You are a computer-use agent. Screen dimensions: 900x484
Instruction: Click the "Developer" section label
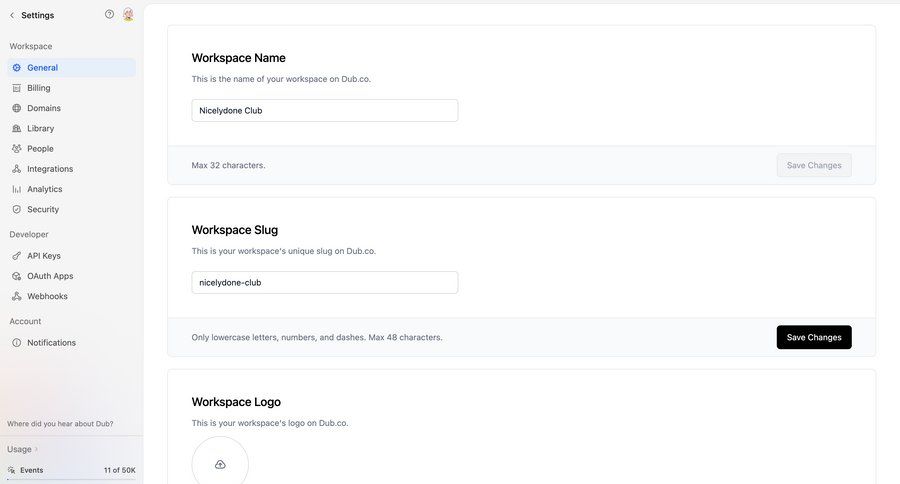(x=29, y=234)
